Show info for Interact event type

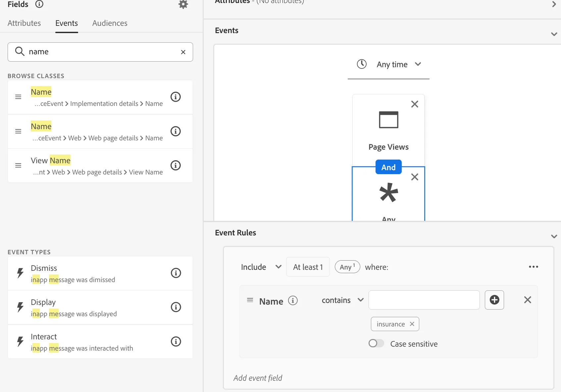(x=176, y=341)
